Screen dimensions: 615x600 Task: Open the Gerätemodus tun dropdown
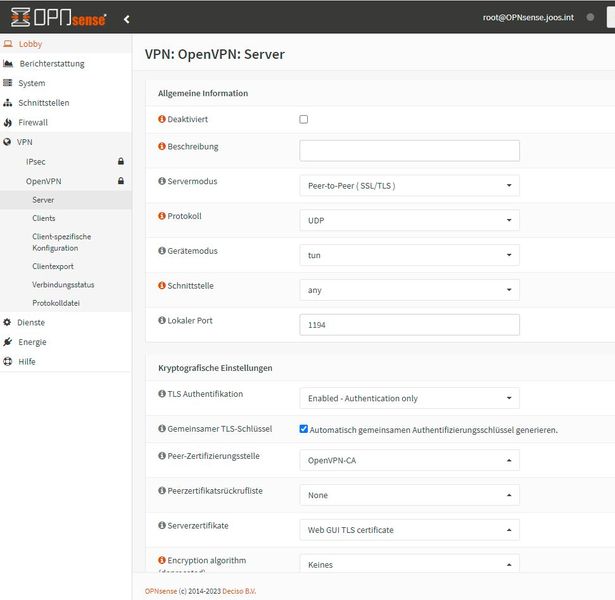pyautogui.click(x=409, y=255)
